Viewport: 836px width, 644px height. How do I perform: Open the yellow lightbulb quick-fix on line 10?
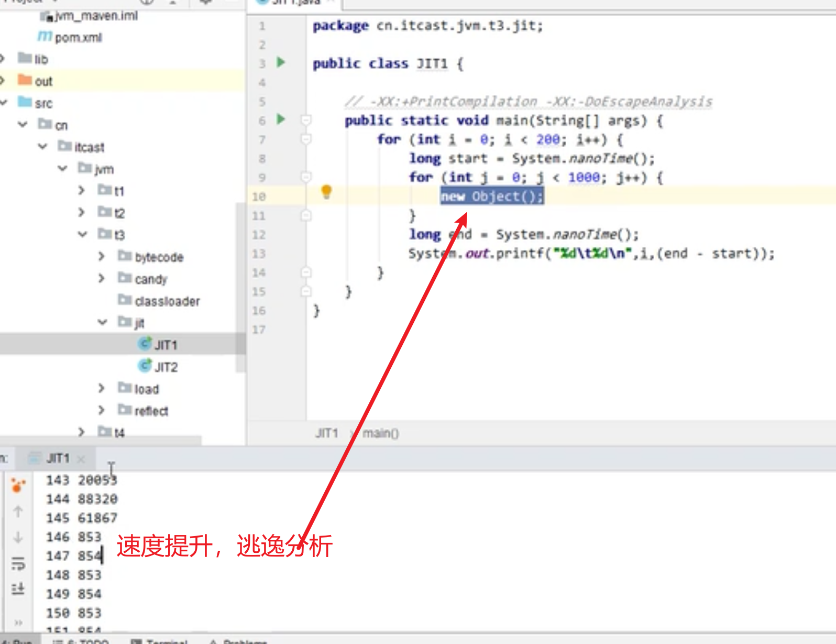coord(326,192)
